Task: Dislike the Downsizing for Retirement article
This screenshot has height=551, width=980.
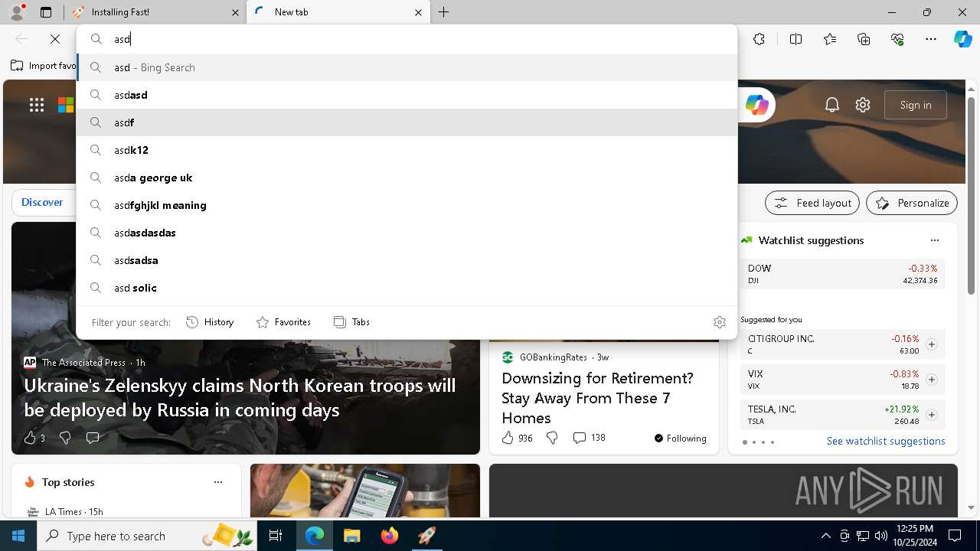Action: 551,438
